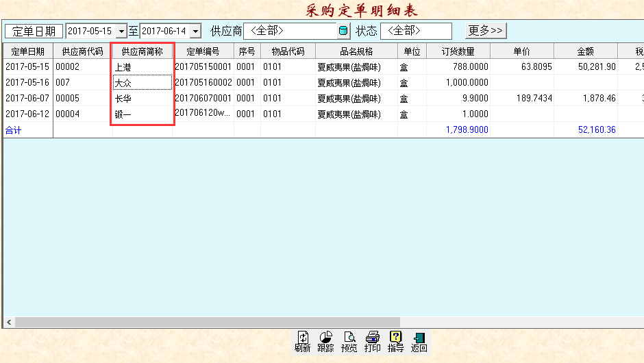Select the 供应商 <全部> input field
This screenshot has width=644, height=363.
pos(290,31)
